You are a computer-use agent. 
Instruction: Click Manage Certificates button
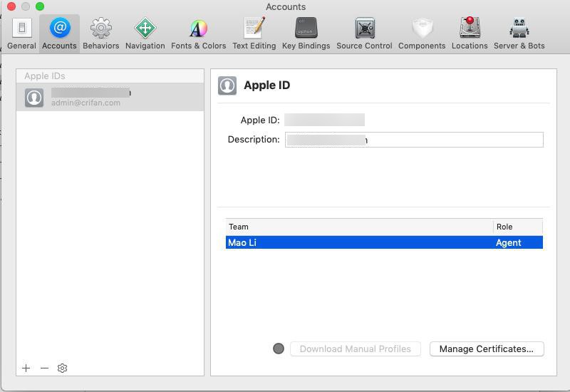[487, 349]
